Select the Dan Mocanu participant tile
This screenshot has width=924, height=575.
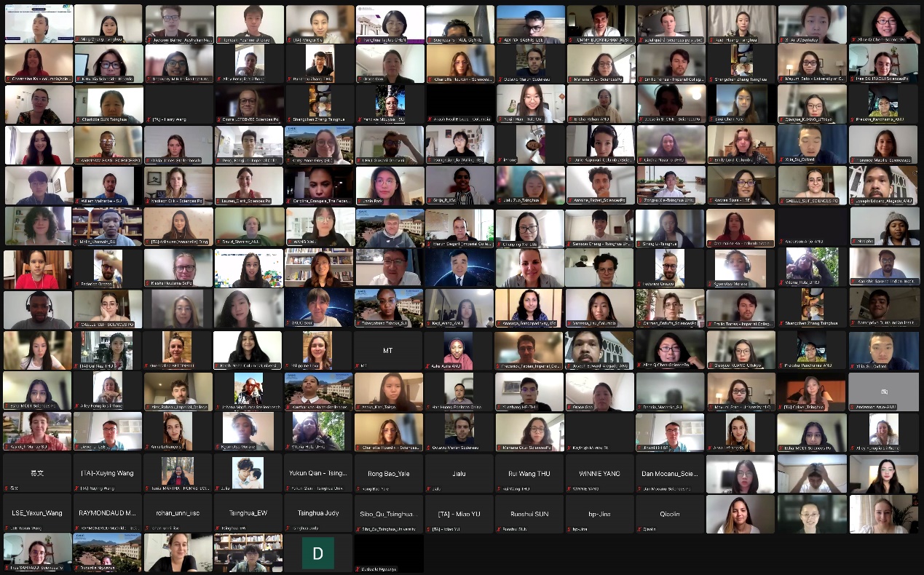[670, 472]
